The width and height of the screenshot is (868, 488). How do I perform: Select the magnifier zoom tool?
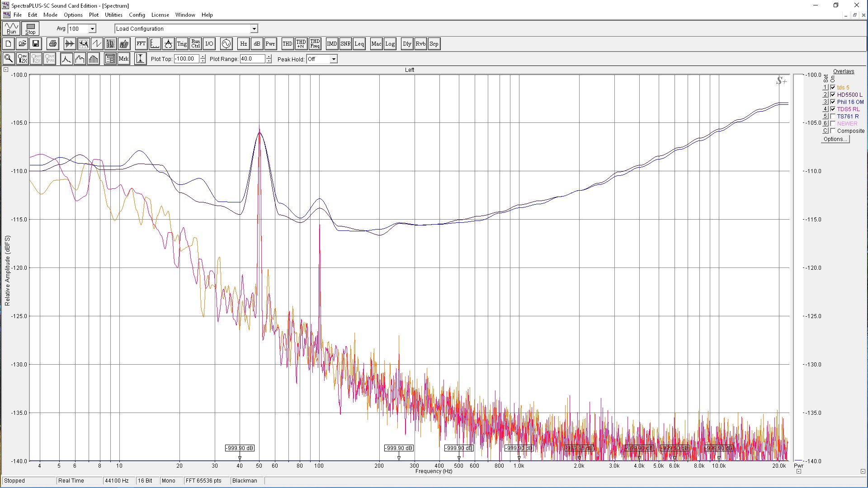pos(8,59)
